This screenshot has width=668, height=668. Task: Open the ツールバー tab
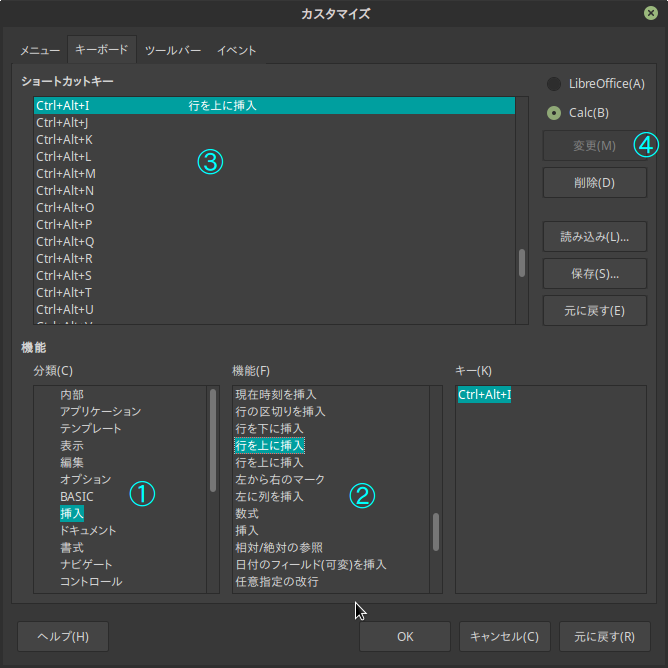click(x=173, y=50)
